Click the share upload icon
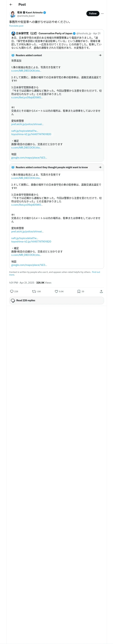Screen dimensions: 113x644 101,291
